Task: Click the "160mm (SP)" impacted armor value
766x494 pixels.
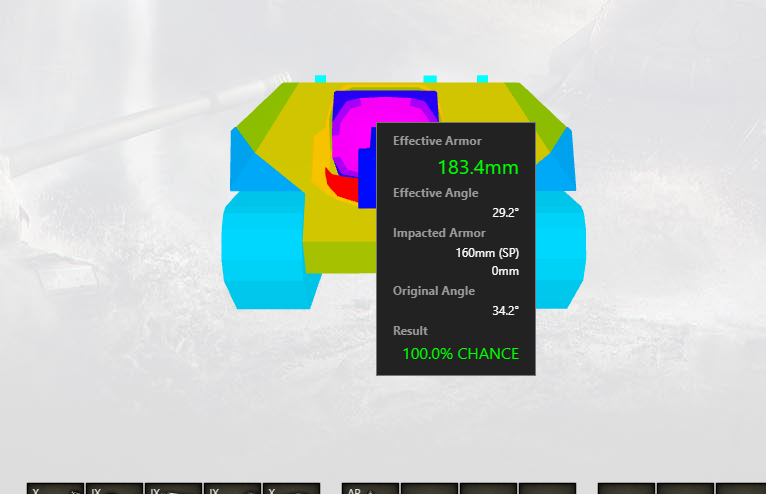Action: tap(487, 253)
